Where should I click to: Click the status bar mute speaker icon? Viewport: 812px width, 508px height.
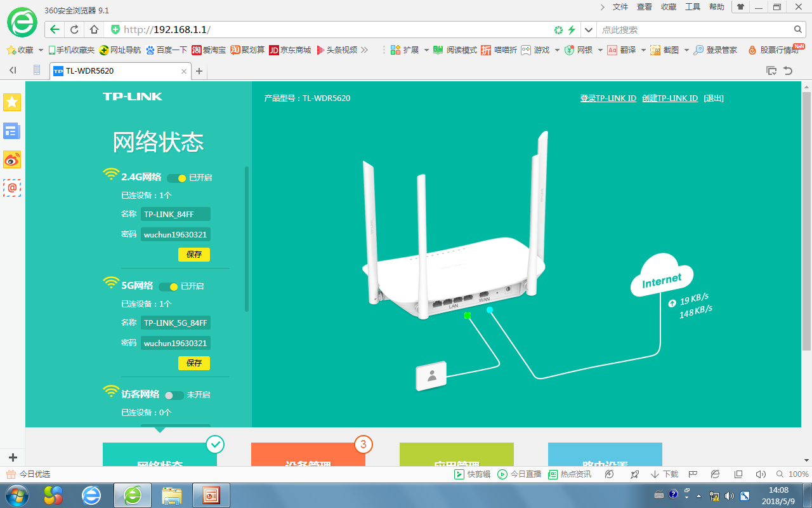point(760,474)
